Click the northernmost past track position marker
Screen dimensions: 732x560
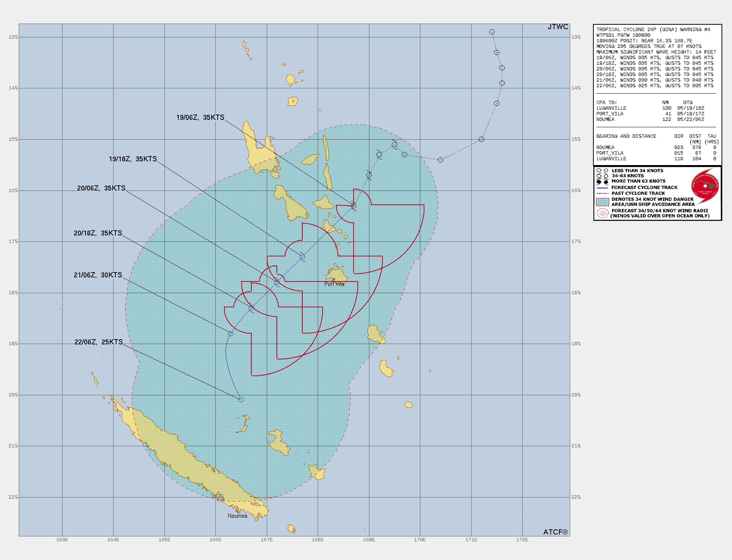coord(492,32)
